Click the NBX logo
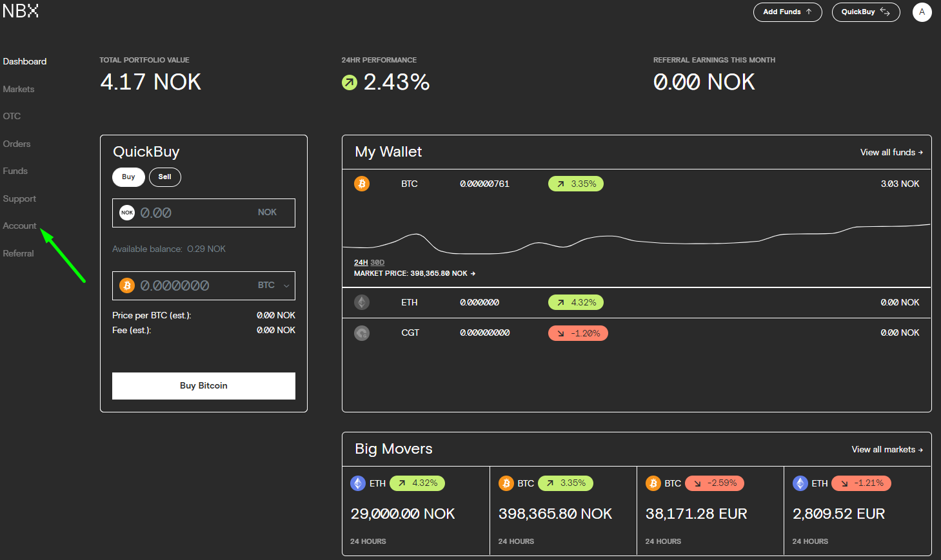Viewport: 941px width, 560px height. (x=21, y=11)
